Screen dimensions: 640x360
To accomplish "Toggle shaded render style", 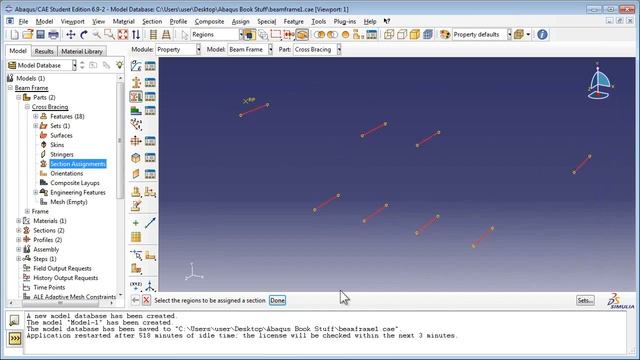I will pyautogui.click(x=415, y=35).
